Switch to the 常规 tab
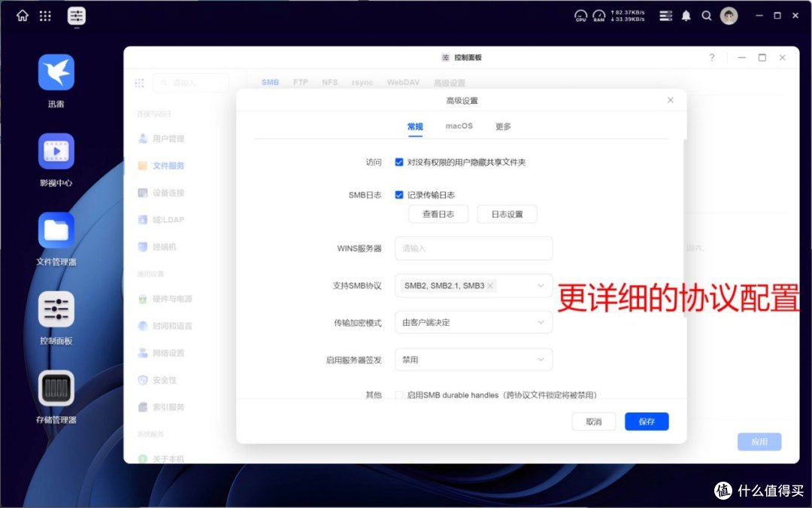 (415, 126)
